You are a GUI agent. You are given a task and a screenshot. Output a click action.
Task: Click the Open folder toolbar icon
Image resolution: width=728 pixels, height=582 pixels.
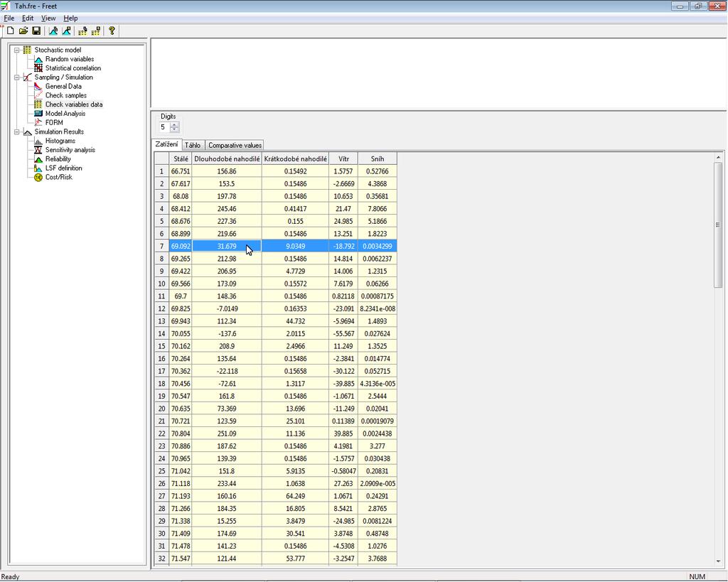(23, 31)
